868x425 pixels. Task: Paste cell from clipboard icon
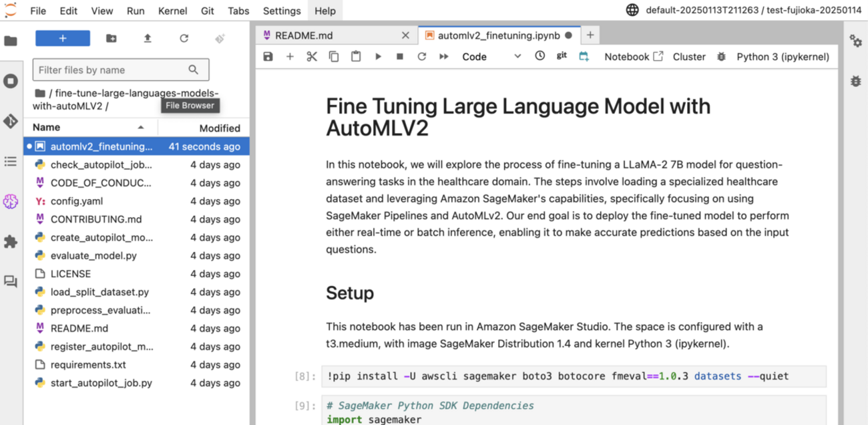[x=356, y=57]
